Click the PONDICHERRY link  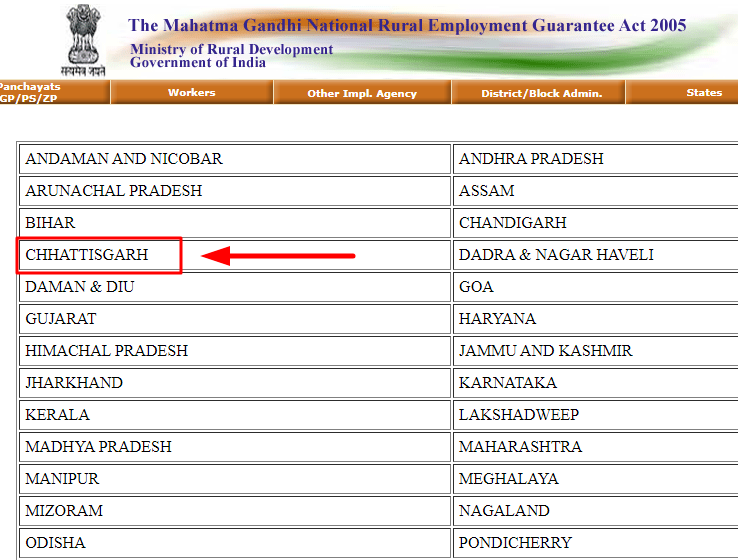(x=515, y=543)
